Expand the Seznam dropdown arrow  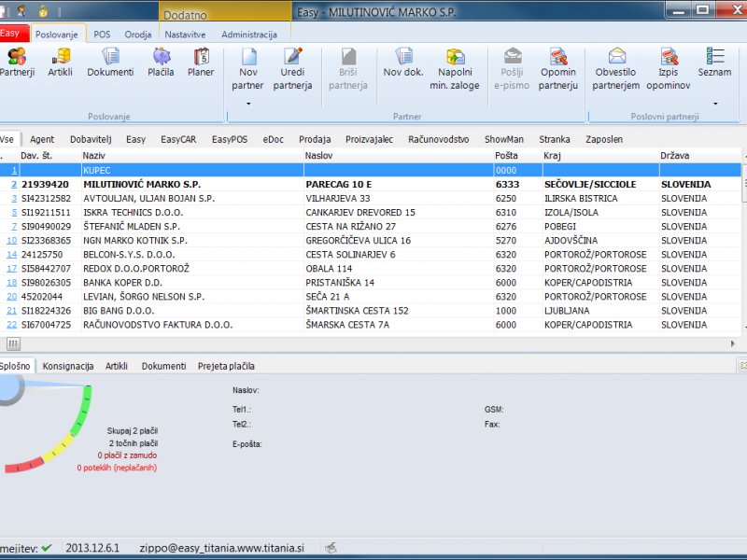click(x=715, y=103)
